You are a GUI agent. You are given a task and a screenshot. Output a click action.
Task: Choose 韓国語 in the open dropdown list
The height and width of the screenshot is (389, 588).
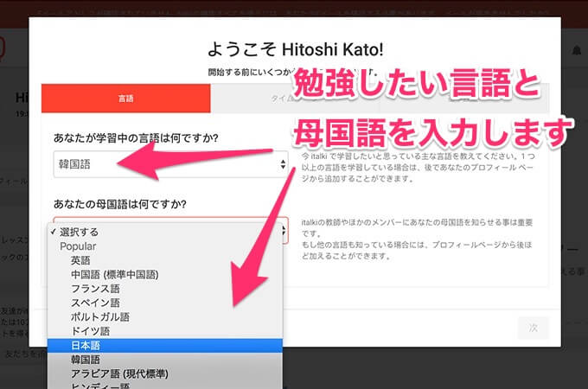tap(165, 360)
